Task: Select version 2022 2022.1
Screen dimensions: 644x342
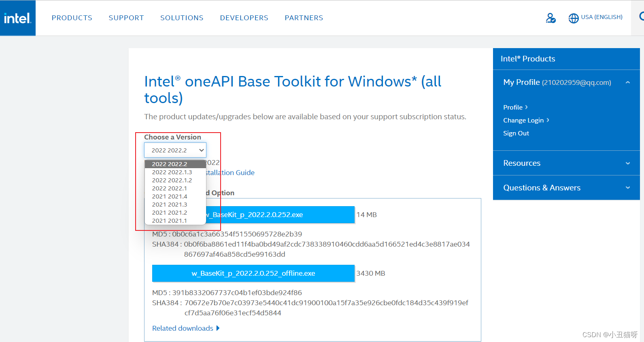Action: [x=175, y=188]
